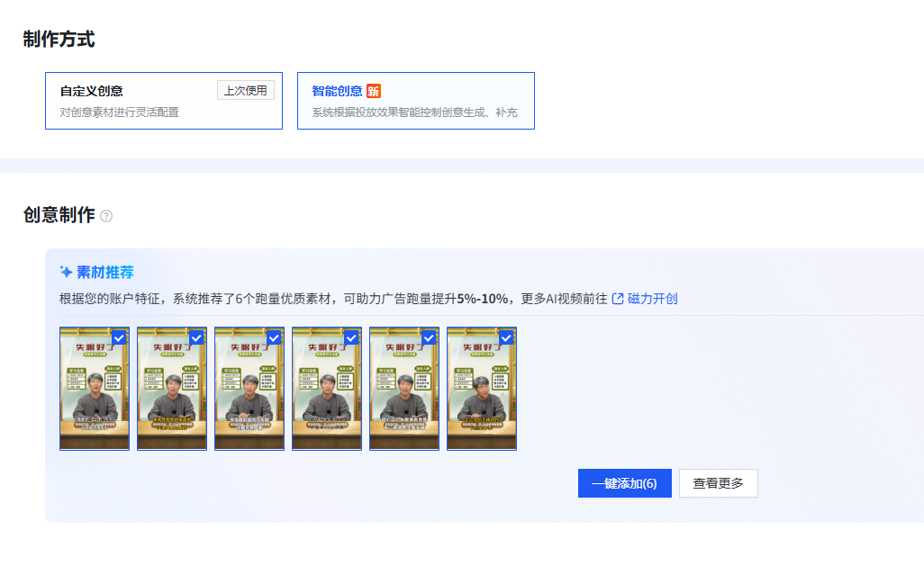This screenshot has height=575, width=924.
Task: Click the external-link icon before 磁力开创
Action: (617, 299)
